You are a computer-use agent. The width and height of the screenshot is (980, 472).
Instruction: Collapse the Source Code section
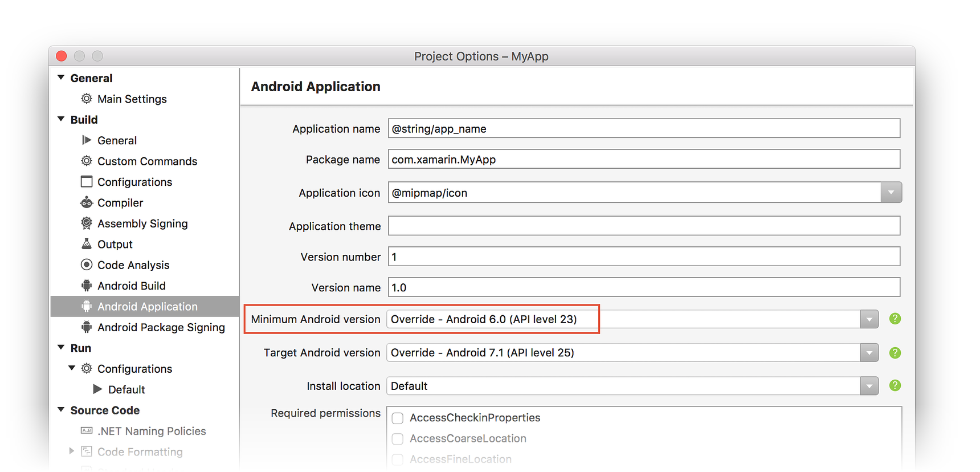[x=61, y=409]
